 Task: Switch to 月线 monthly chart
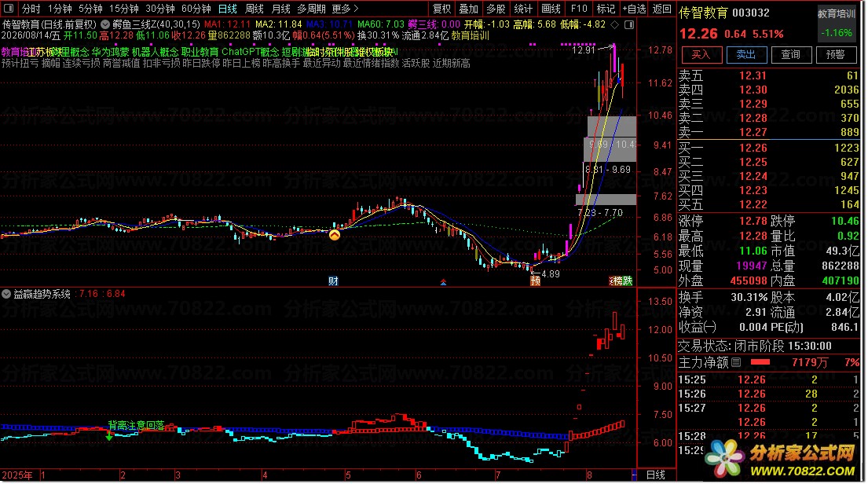(280, 9)
